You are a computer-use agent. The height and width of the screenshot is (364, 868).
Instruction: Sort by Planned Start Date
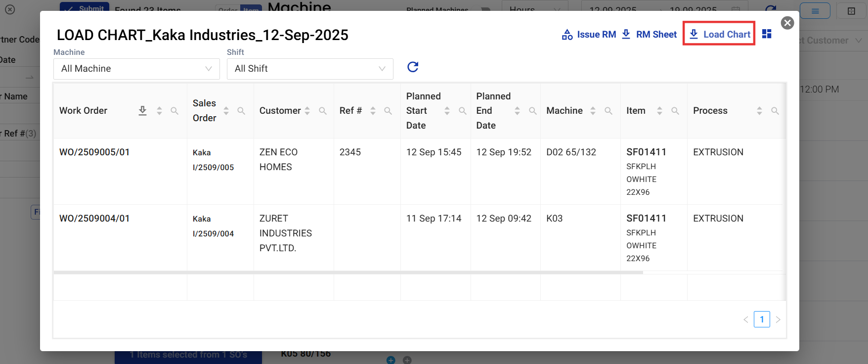click(447, 111)
